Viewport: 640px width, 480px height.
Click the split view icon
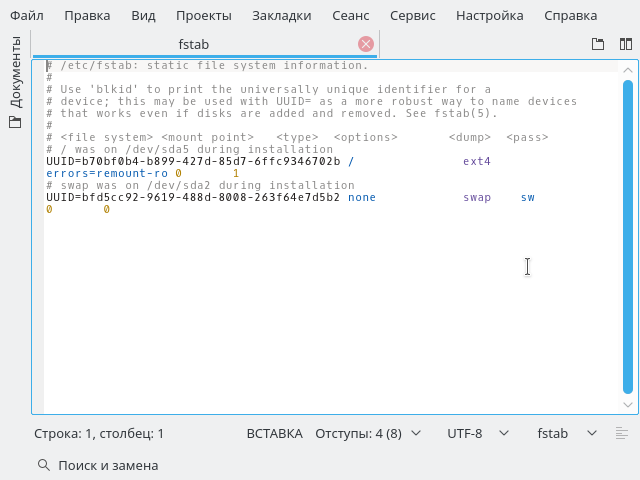[x=626, y=44]
